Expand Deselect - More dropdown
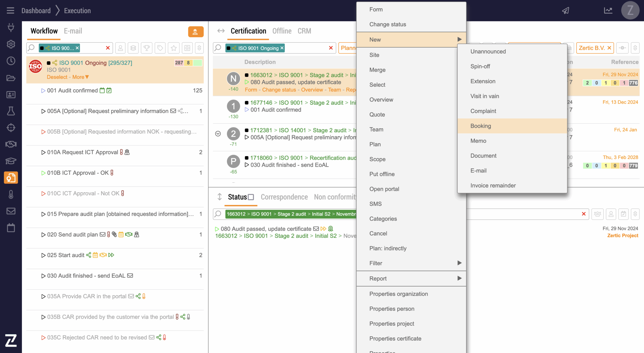Screen dimensions: 644x353 80,77
